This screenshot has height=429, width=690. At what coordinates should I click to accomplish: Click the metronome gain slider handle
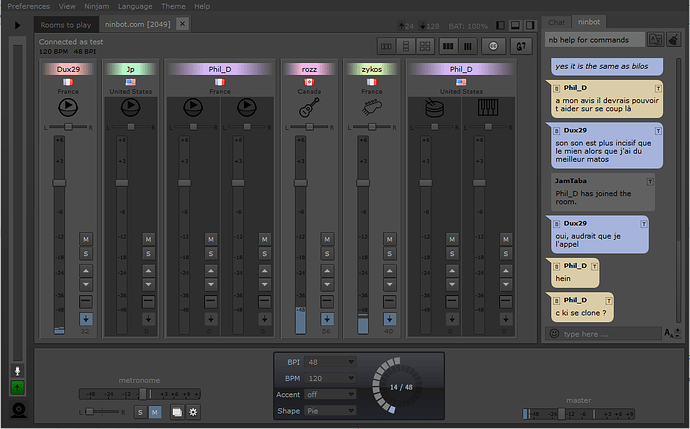pyautogui.click(x=143, y=394)
